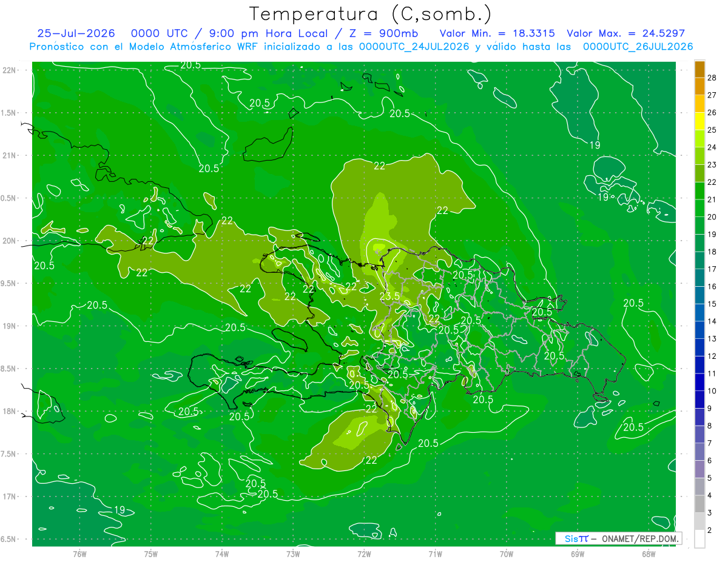
Task: Click legend value '18'
Action: (x=712, y=252)
